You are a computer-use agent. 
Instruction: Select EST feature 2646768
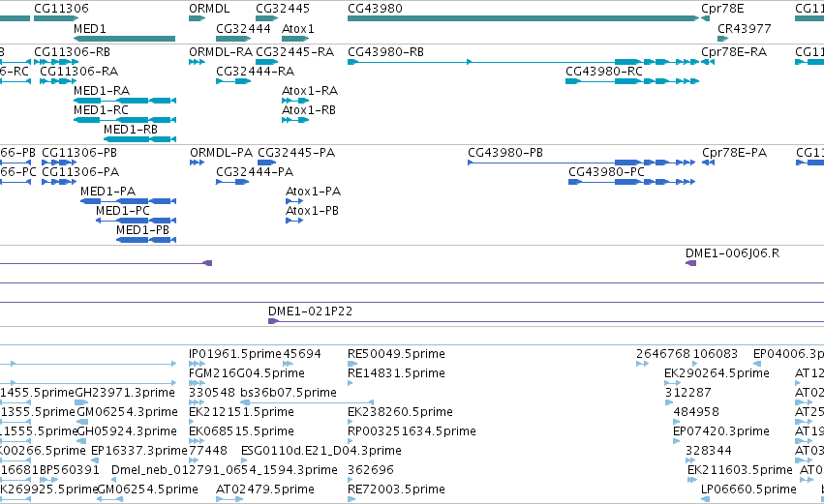642,364
